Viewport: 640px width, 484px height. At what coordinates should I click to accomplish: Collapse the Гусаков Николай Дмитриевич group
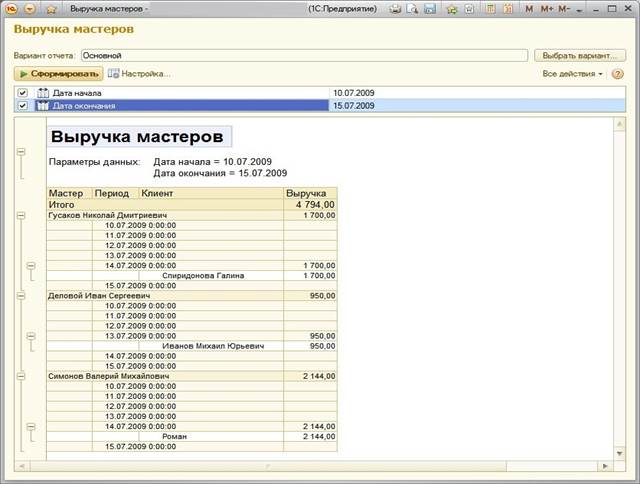(x=21, y=215)
